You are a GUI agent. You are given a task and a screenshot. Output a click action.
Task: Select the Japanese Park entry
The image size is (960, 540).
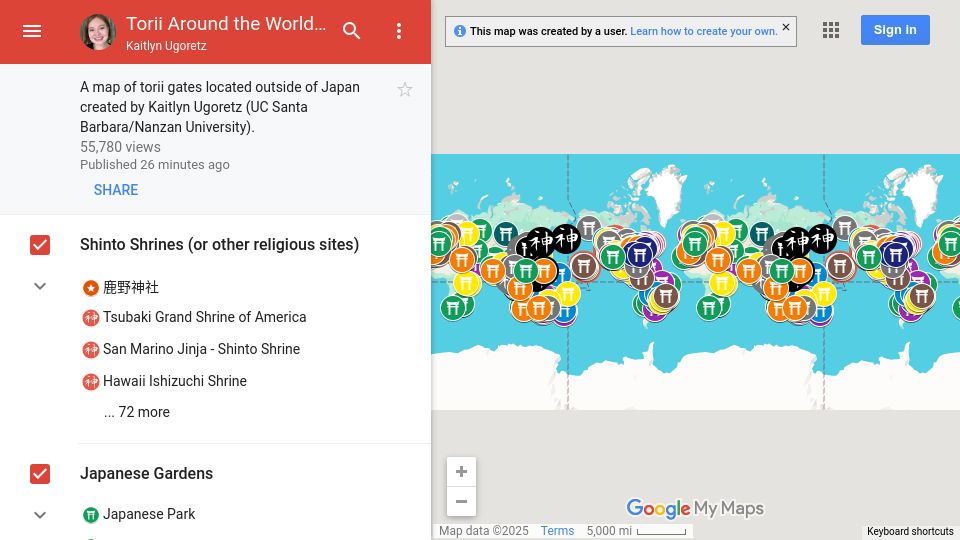(x=149, y=514)
